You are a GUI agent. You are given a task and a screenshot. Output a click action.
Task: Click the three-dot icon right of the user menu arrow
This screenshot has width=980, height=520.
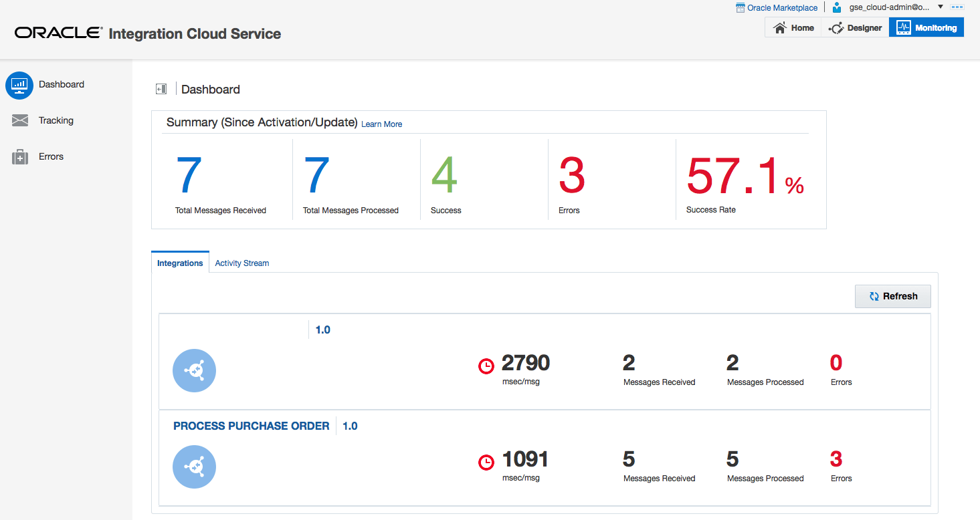click(957, 7)
